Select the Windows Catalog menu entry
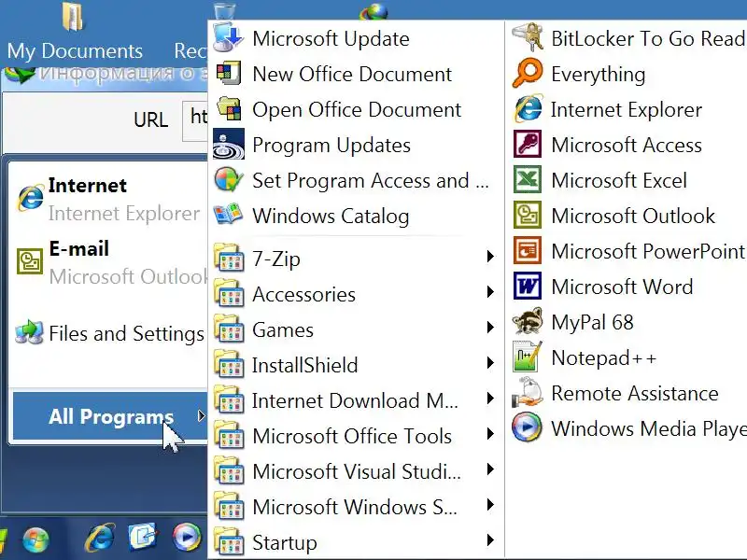Screen dimensions: 747x560 coord(330,216)
